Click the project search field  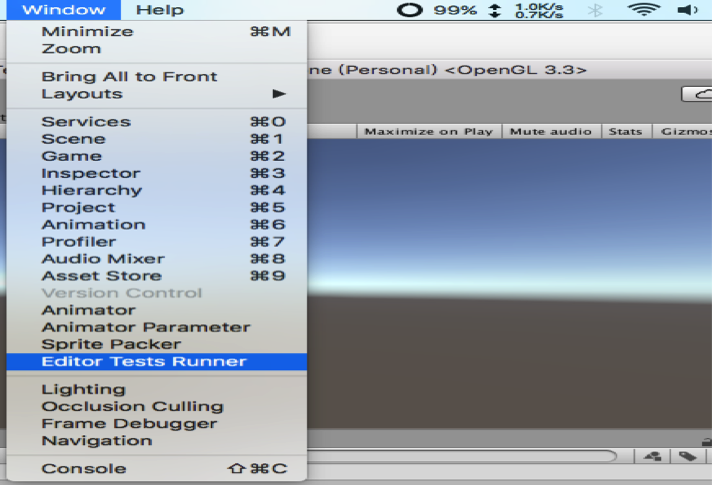[x=462, y=456]
